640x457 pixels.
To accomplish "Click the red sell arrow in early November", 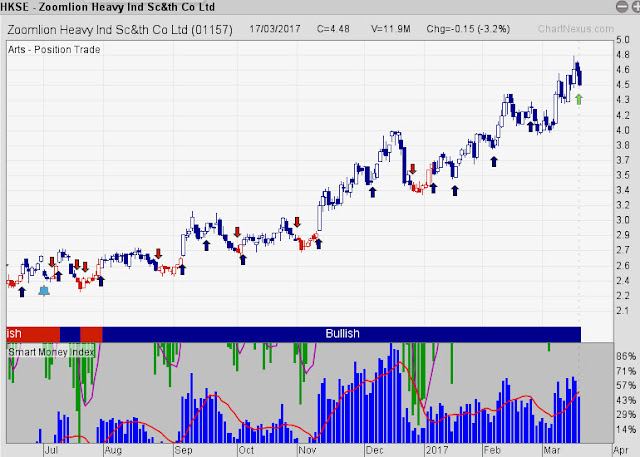I will click(x=297, y=222).
